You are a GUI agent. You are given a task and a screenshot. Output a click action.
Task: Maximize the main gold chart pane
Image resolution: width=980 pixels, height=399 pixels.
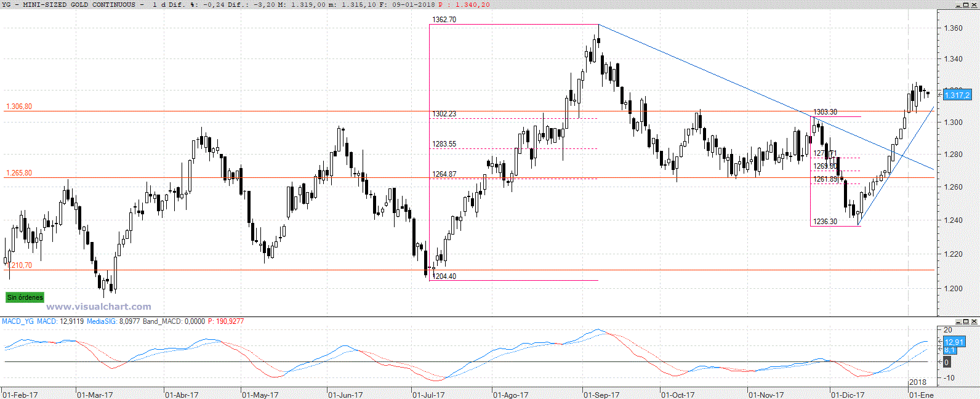coord(966,5)
